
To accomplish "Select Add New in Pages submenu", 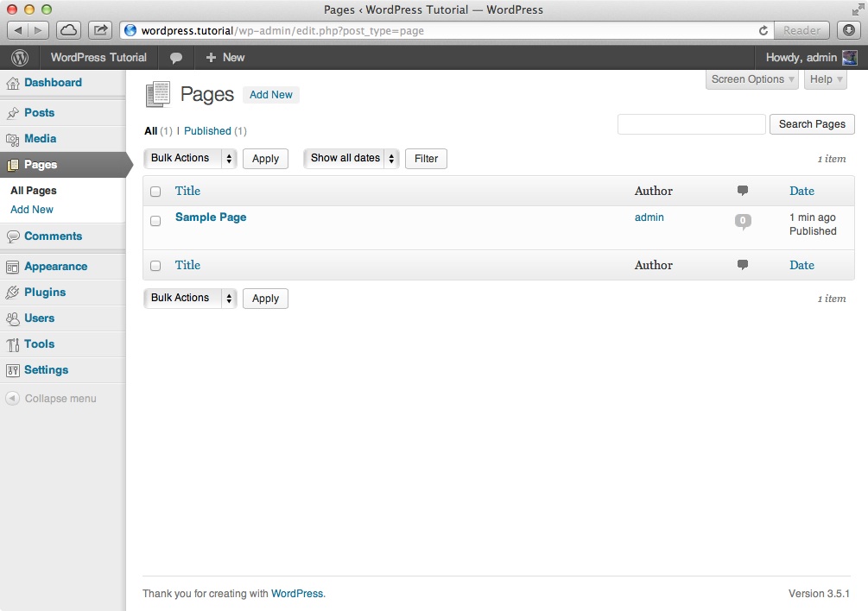I will point(32,210).
